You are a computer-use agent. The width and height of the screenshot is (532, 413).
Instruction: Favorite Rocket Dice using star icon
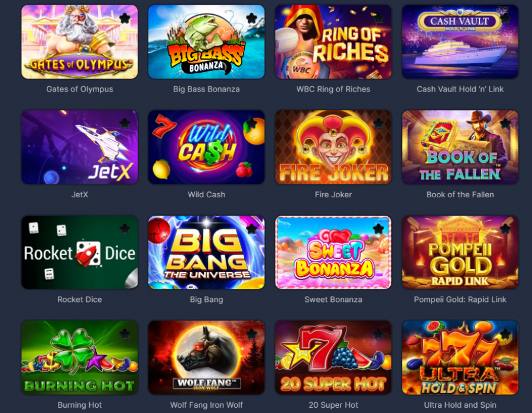point(125,229)
